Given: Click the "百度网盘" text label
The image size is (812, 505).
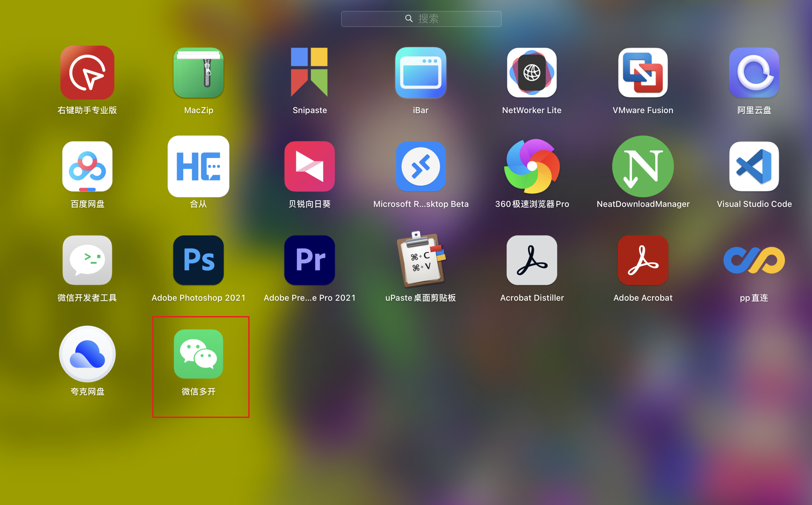Looking at the screenshot, I should coord(87,204).
